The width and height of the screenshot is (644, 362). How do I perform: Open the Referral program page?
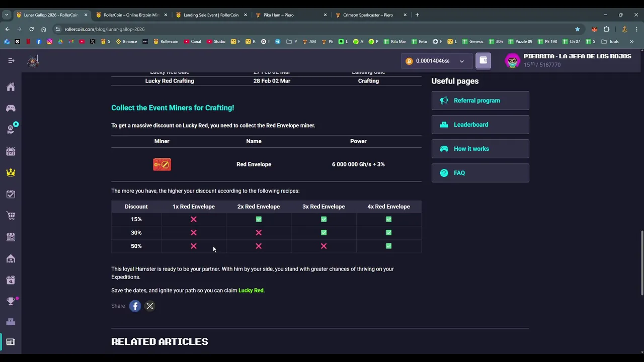pos(480,101)
